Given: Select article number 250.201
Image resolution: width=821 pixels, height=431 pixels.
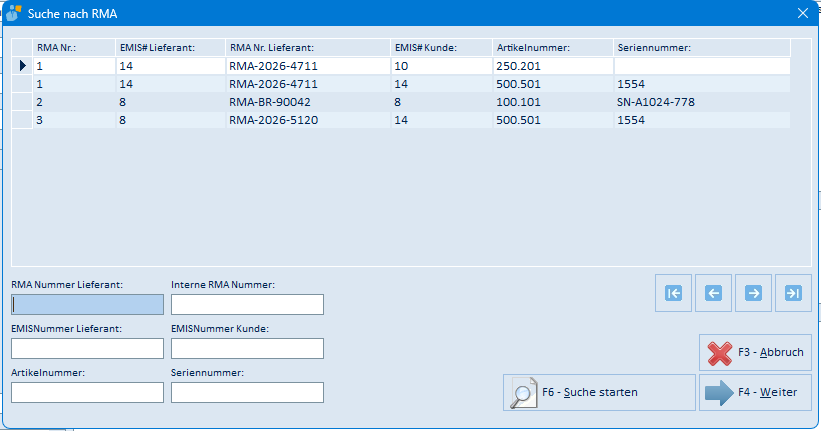Looking at the screenshot, I should pyautogui.click(x=553, y=66).
